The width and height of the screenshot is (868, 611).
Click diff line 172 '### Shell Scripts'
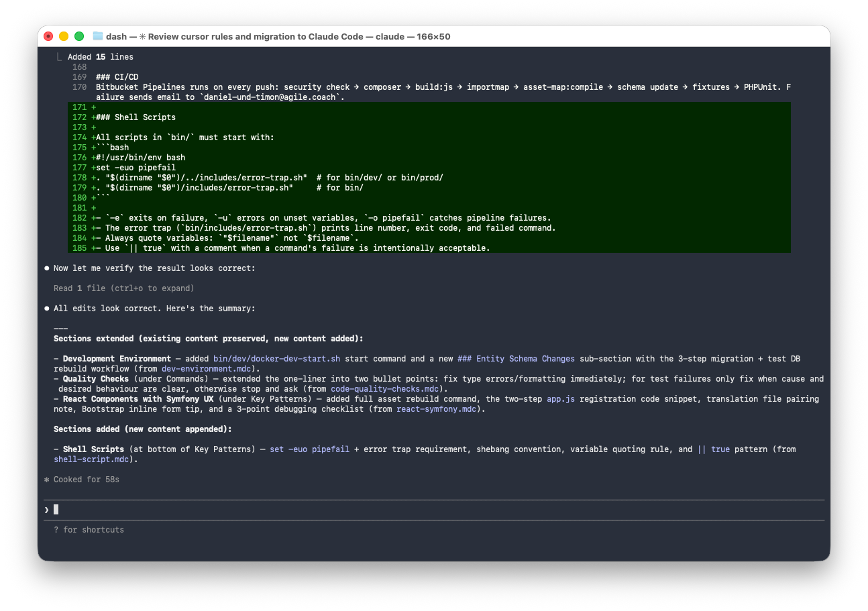coord(136,117)
